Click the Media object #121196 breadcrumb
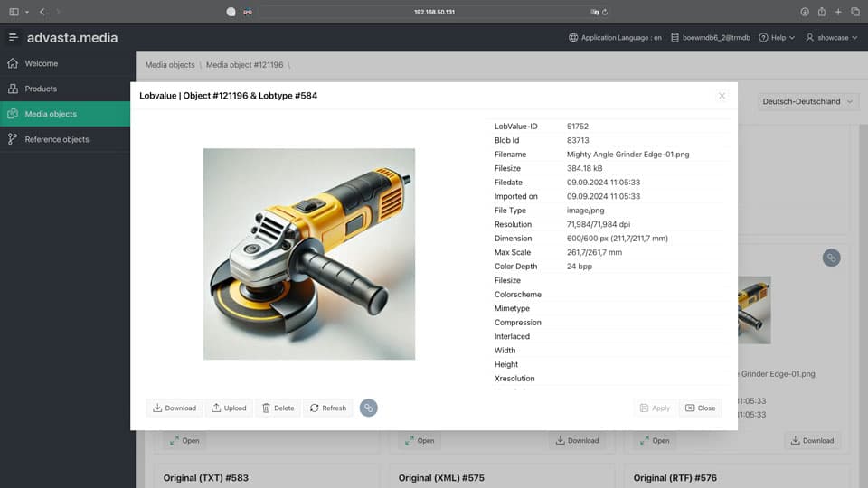 pyautogui.click(x=245, y=65)
